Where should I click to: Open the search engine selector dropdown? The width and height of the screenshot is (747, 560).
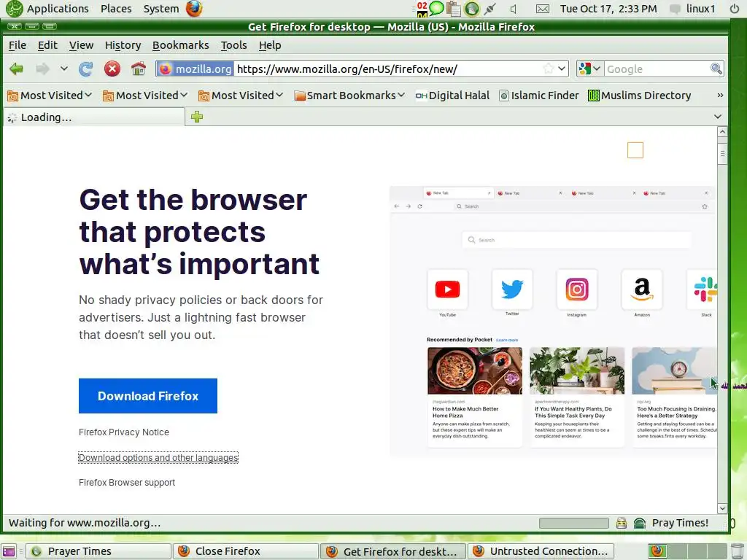(x=589, y=69)
